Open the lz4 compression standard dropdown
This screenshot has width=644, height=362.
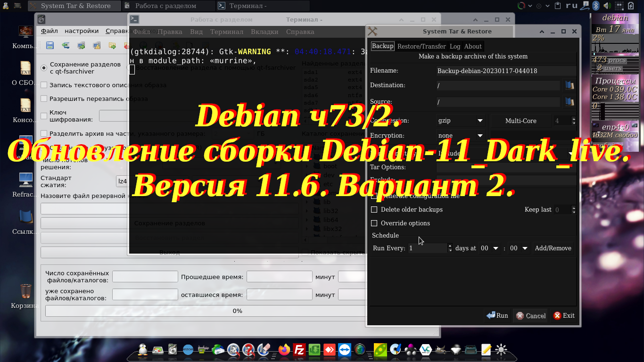point(122,181)
